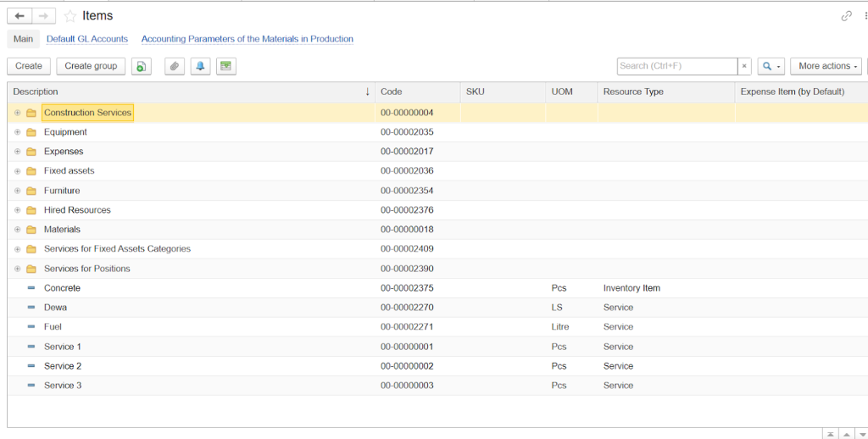The height and width of the screenshot is (439, 868).
Task: Switch to the Main tab
Action: click(x=23, y=39)
